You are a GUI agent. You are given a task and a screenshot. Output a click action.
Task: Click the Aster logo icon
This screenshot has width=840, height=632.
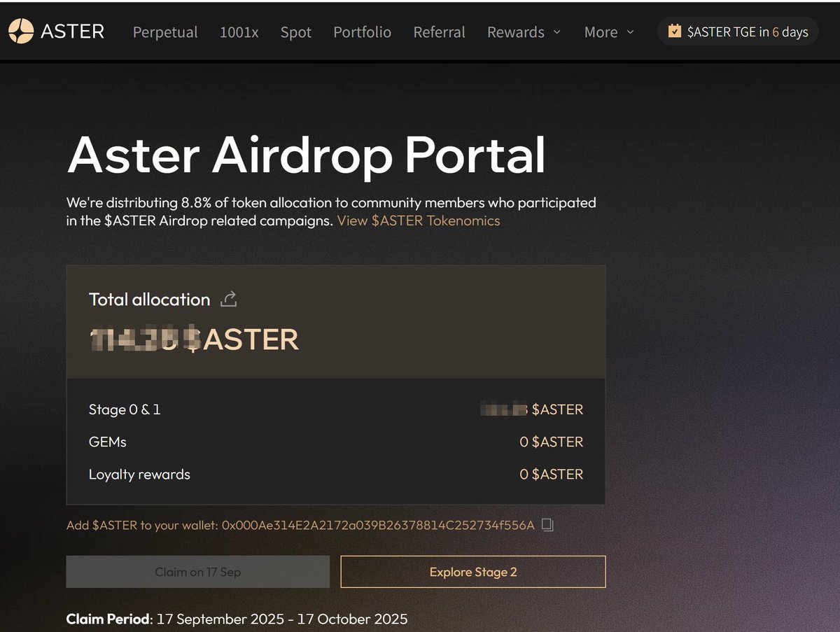pos(21,31)
